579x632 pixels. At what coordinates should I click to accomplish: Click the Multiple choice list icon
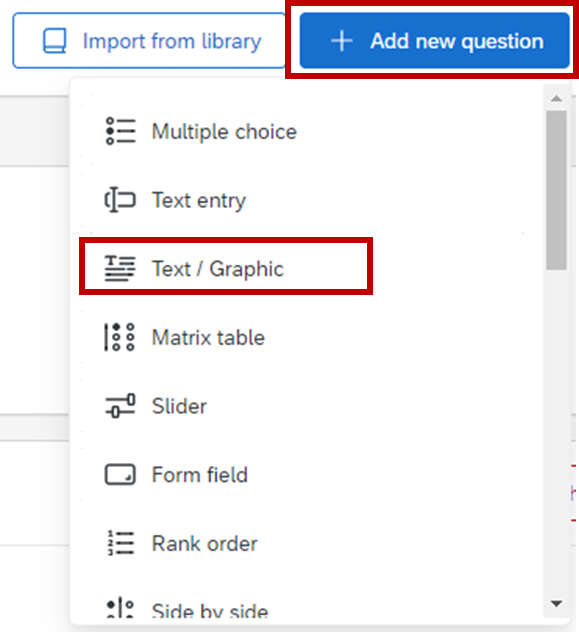(120, 131)
